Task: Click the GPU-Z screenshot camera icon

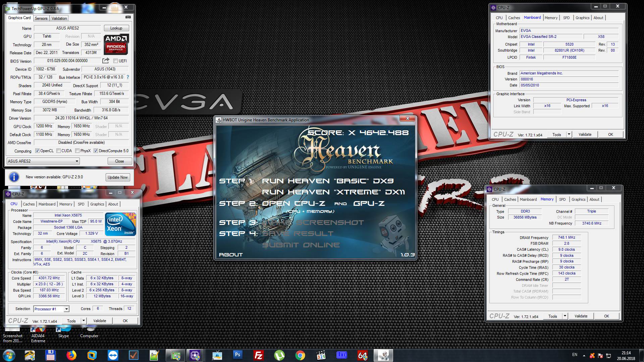Action: (x=128, y=17)
